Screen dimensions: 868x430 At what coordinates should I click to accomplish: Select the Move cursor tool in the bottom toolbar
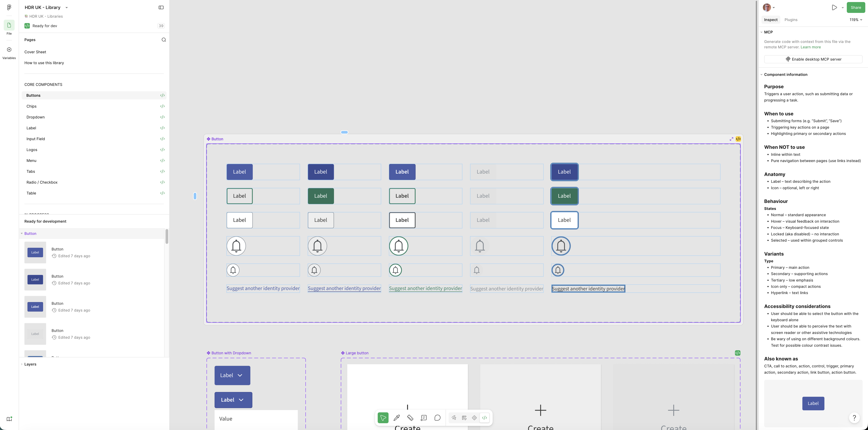pyautogui.click(x=383, y=418)
